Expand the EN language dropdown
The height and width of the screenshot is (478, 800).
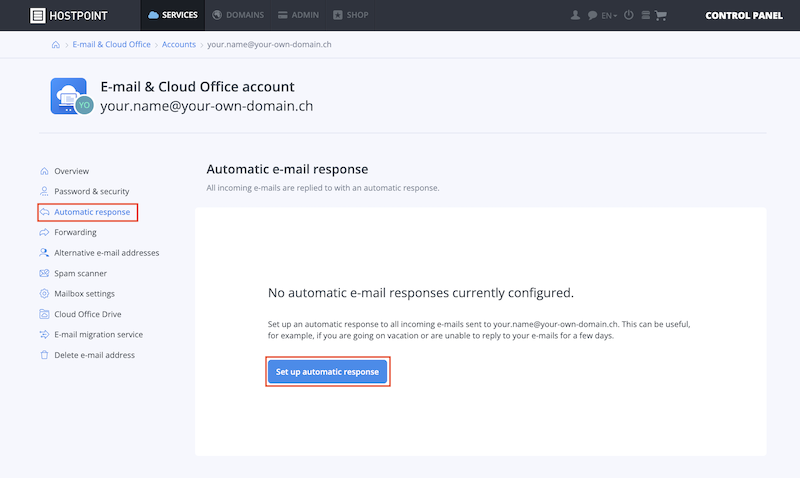click(609, 16)
